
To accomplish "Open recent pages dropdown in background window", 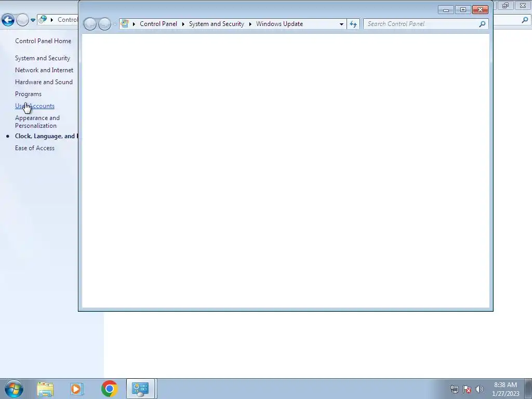I will [x=33, y=20].
